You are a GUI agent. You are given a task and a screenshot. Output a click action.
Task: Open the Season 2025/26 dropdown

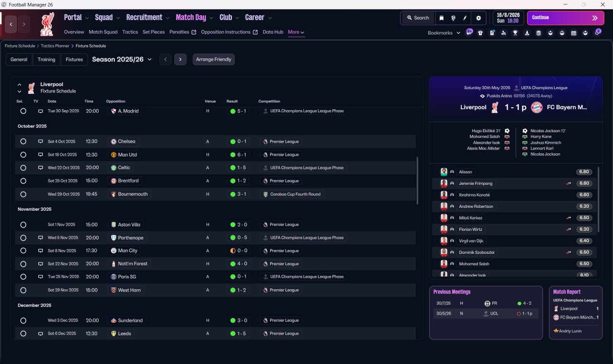(x=122, y=59)
